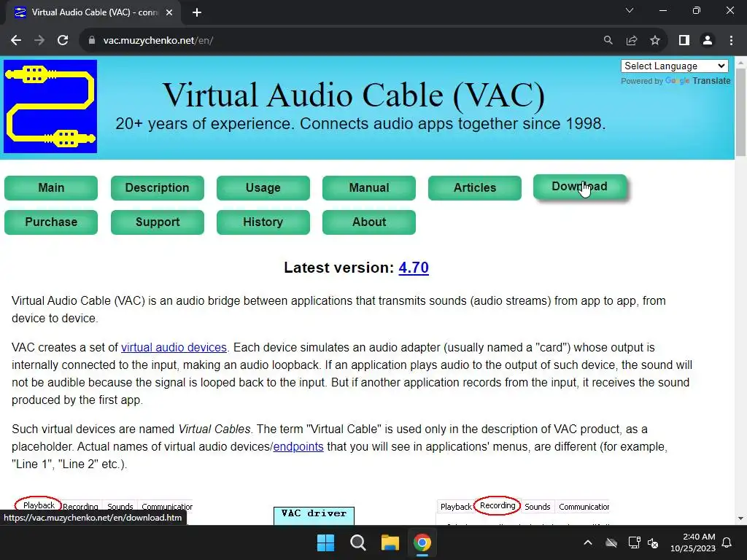Click the circled Playback tab image
The height and width of the screenshot is (560, 747).
click(39, 505)
